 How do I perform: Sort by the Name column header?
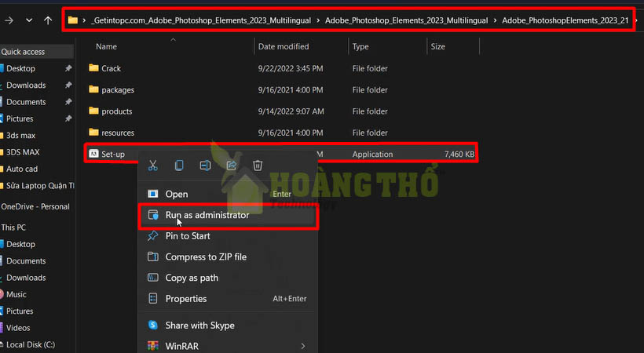point(106,46)
